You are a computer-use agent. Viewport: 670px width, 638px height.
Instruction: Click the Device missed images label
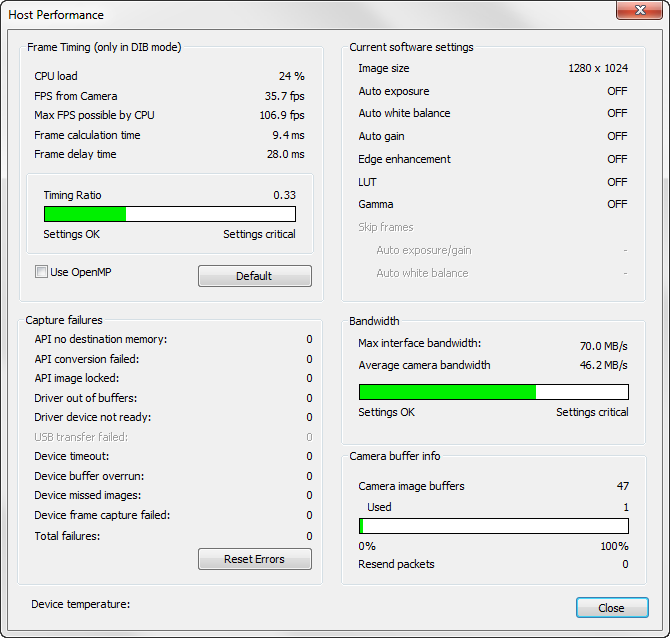88,495
